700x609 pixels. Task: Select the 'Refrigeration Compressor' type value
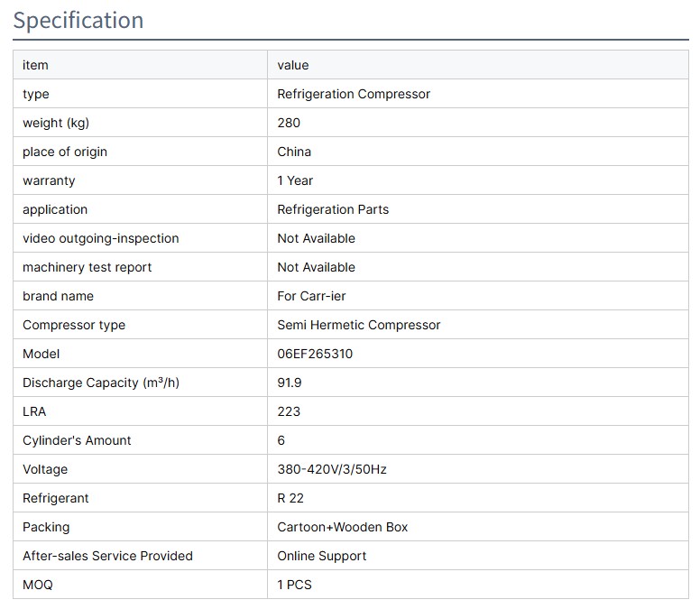354,94
